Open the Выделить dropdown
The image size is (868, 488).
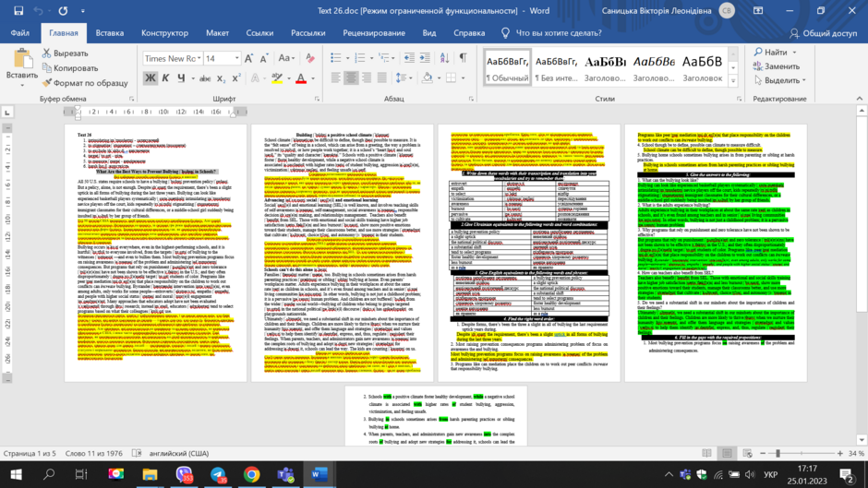pos(779,80)
